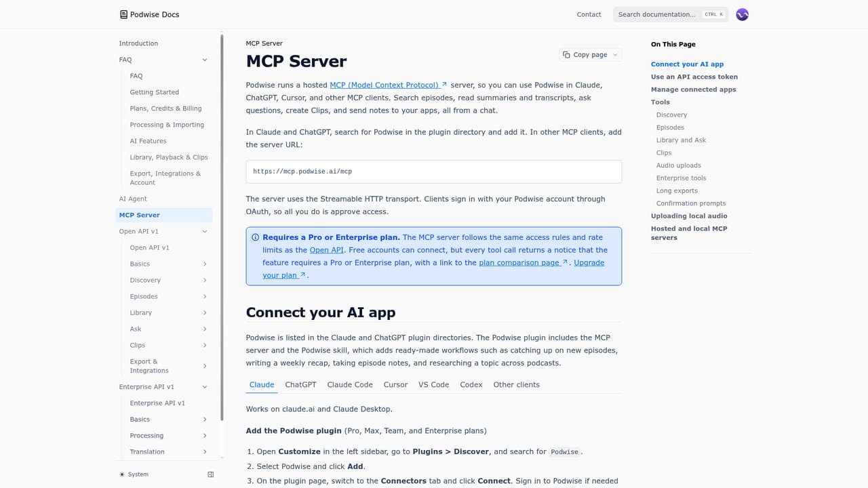Open the user avatar menu
Image resolution: width=868 pixels, height=488 pixels.
743,14
